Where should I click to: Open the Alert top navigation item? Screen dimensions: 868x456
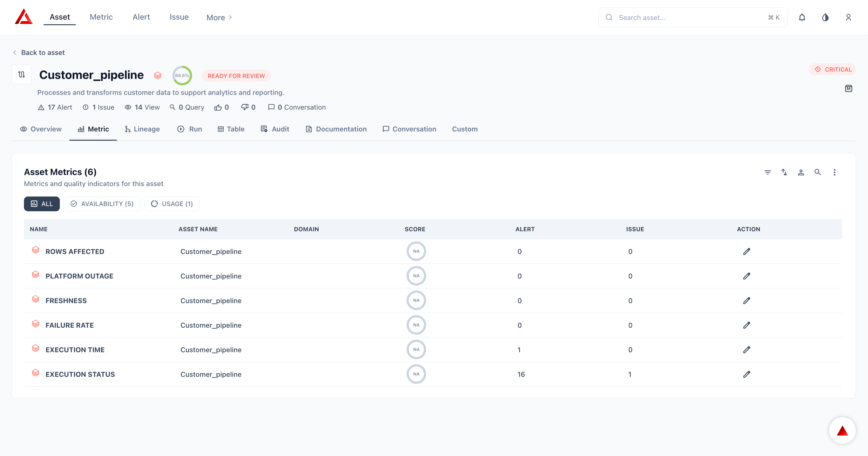[141, 17]
